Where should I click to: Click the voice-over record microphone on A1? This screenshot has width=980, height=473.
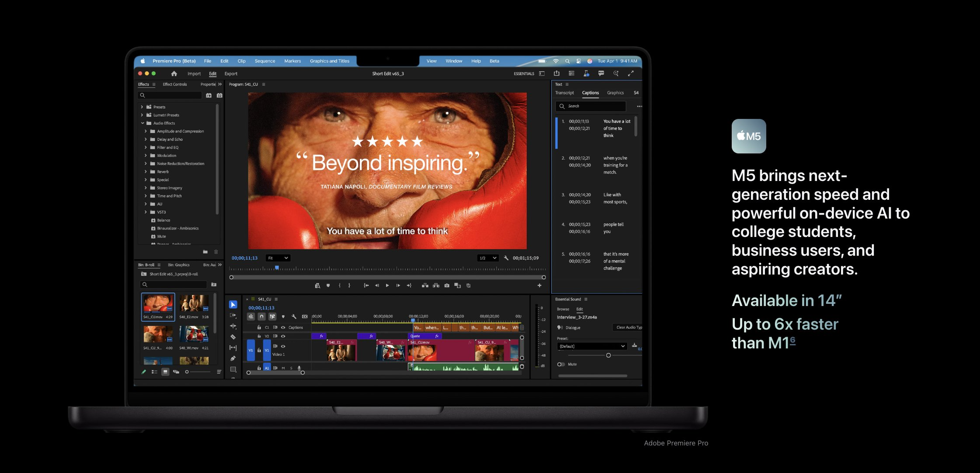point(299,368)
